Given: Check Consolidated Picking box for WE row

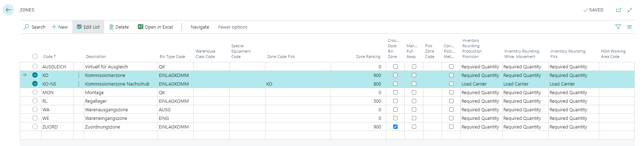Looking at the screenshot, I should pos(451,118).
